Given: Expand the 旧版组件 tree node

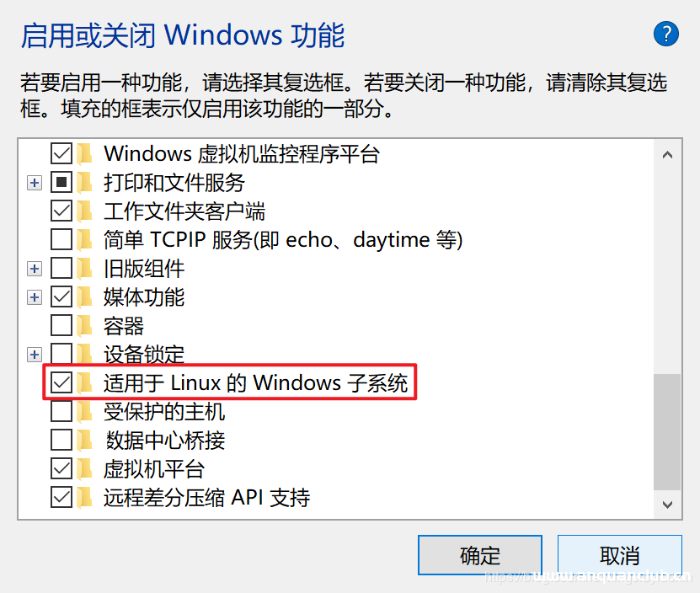Looking at the screenshot, I should (35, 268).
